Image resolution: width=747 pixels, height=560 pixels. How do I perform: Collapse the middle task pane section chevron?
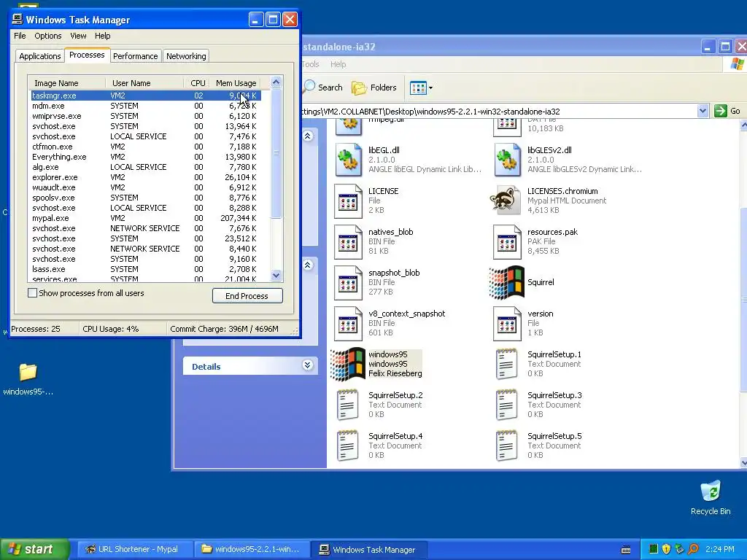point(308,265)
